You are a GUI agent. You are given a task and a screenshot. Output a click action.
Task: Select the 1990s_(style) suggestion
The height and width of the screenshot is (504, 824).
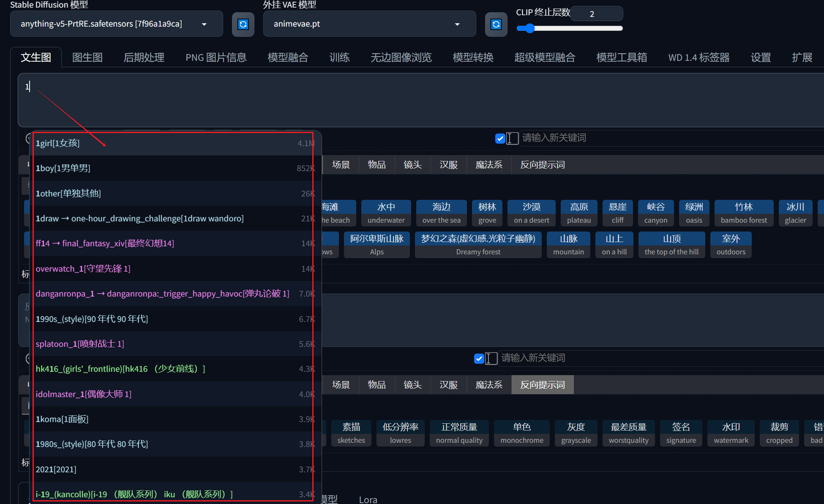[x=175, y=319]
